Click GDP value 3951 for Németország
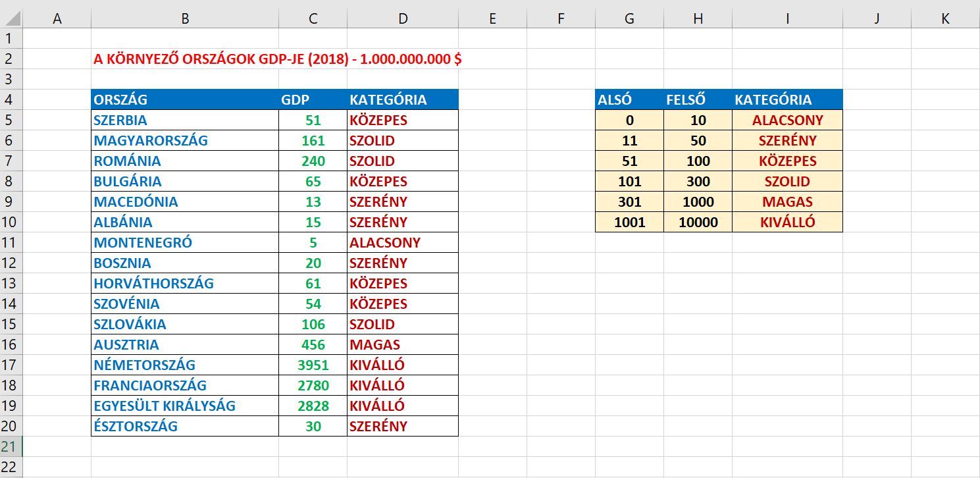This screenshot has width=980, height=478. click(x=313, y=365)
